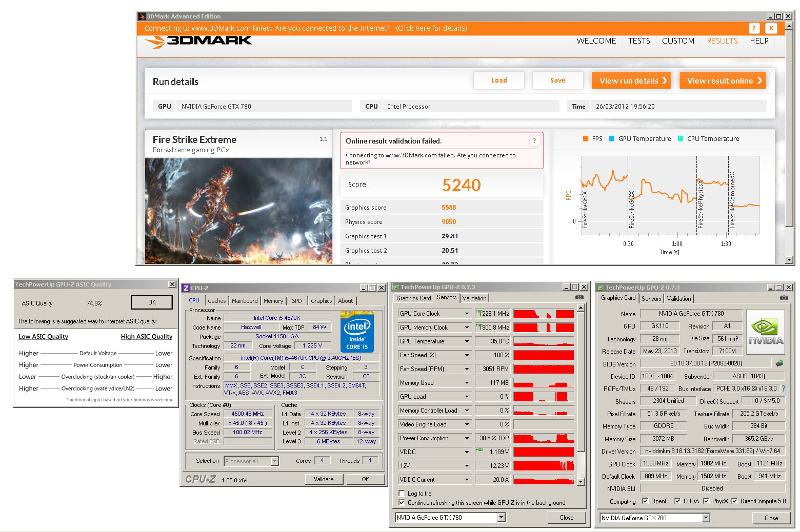Click the Save button in Run details
Screen dimensions: 800x532
coord(558,80)
